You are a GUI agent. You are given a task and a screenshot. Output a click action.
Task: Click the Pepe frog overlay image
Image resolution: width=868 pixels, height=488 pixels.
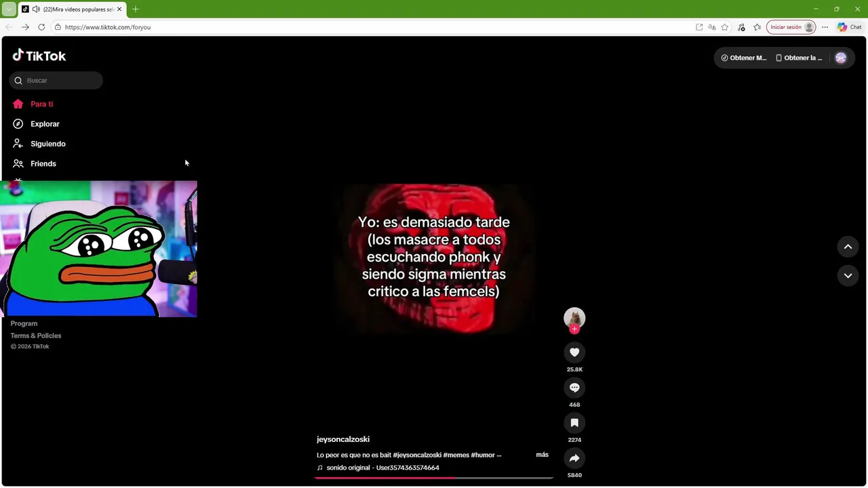click(x=98, y=248)
